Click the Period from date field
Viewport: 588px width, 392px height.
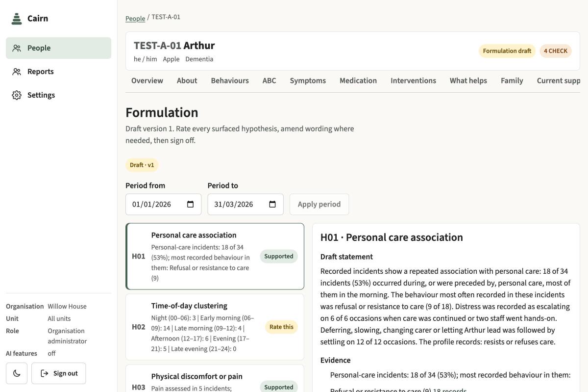163,205
